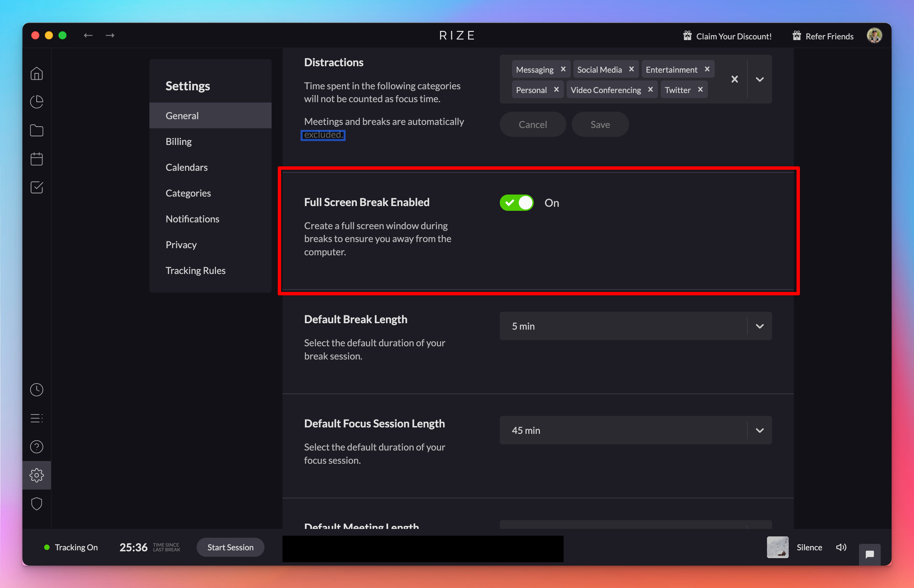Open the checkbox tasks icon in sidebar
The image size is (914, 588).
tap(37, 187)
